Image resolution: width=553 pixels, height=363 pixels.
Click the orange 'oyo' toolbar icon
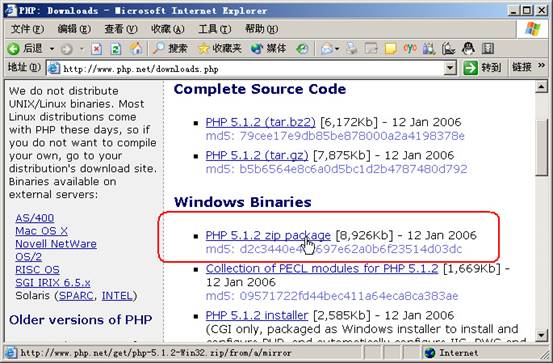coord(410,48)
